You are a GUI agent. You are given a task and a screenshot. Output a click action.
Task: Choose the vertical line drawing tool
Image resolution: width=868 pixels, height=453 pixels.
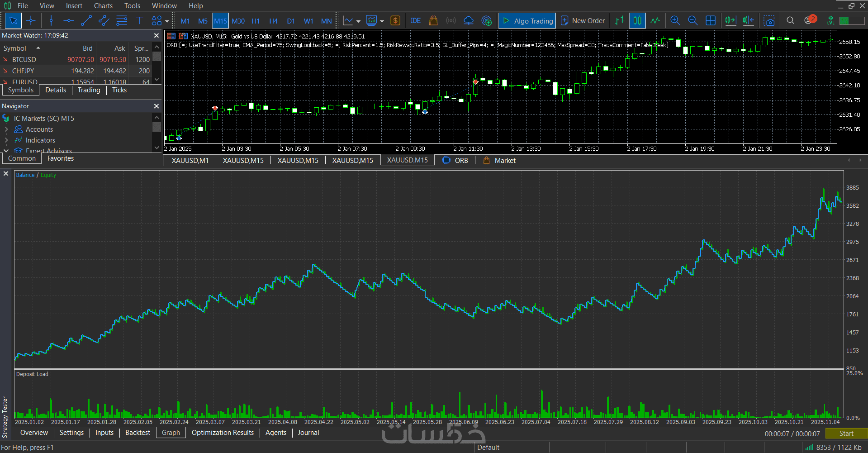click(51, 20)
